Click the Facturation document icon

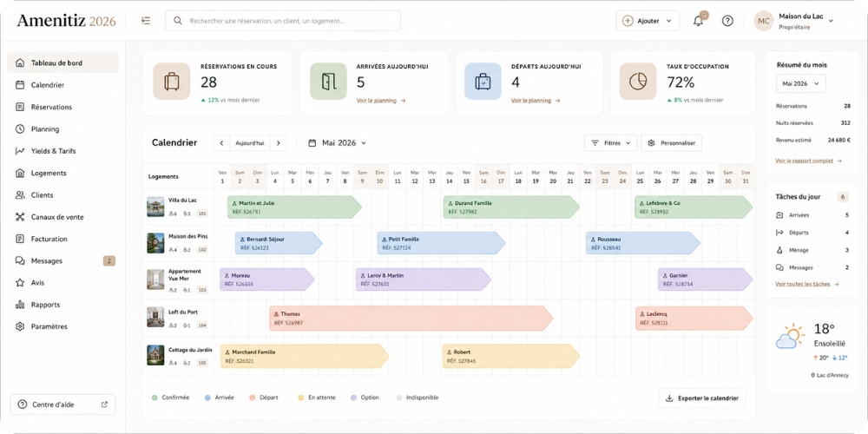pyautogui.click(x=20, y=239)
